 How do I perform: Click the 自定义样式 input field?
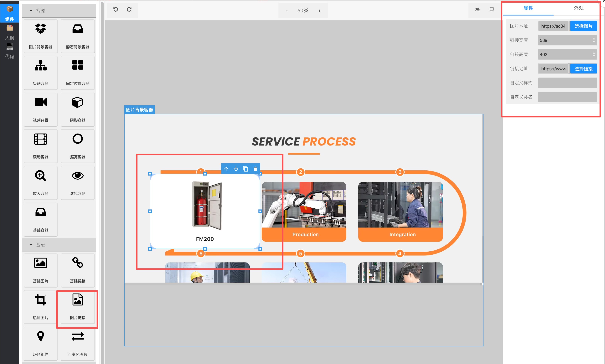[567, 83]
